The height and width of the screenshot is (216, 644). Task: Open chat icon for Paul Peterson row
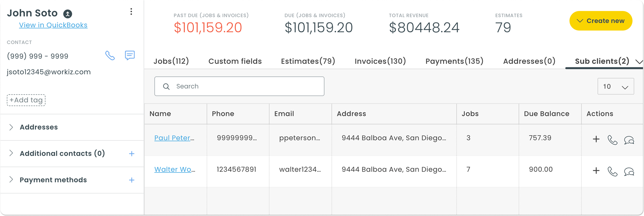tap(629, 140)
